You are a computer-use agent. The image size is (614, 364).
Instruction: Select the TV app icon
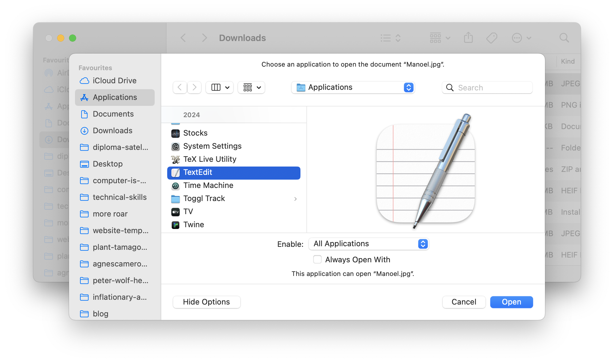click(176, 212)
